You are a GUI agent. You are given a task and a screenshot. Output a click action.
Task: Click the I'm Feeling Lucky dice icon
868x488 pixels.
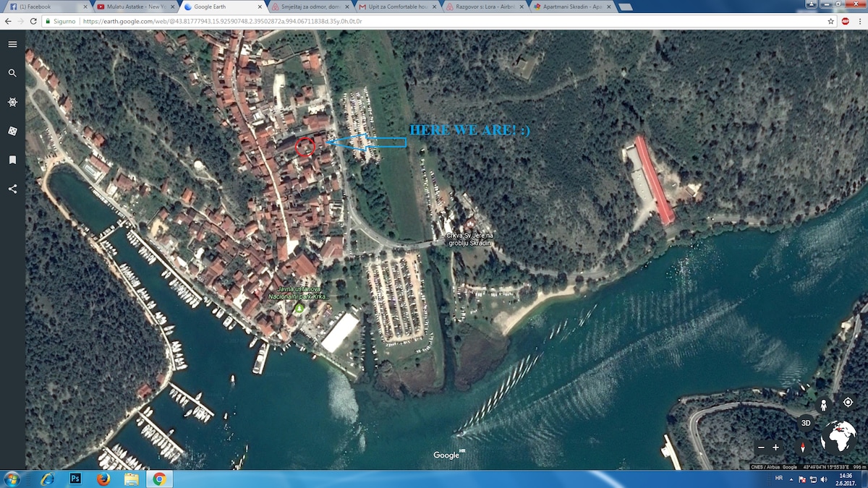[12, 131]
